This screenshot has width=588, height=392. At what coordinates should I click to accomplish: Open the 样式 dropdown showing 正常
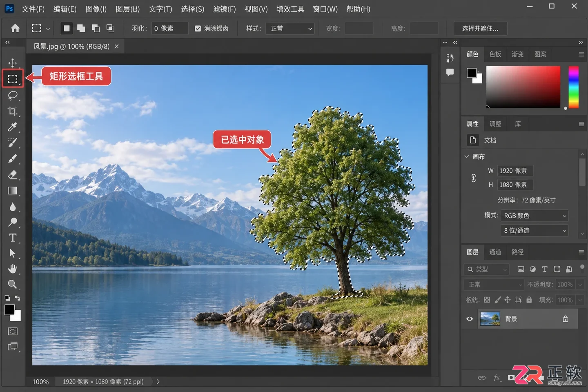point(290,29)
